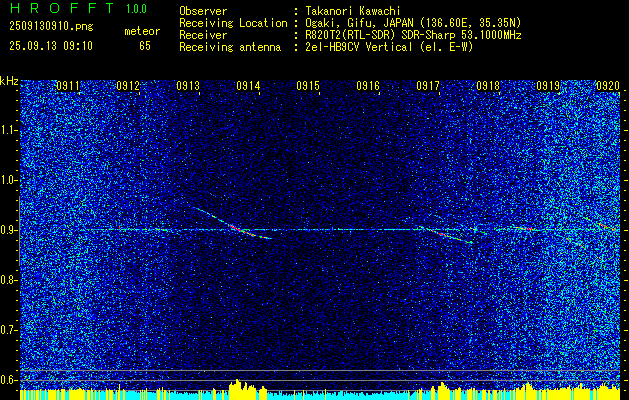The height and width of the screenshot is (400, 629).
Task: Click the version number 1.0.0
Action: point(136,9)
